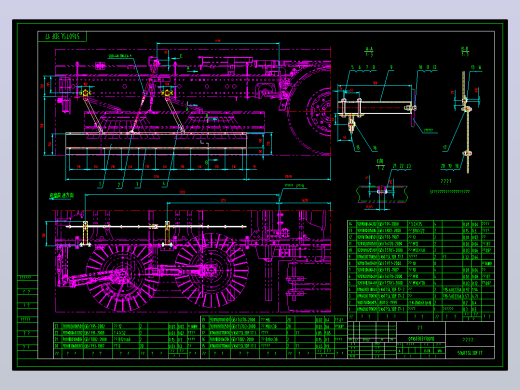Click the '????' cell in the title block

pos(470,340)
